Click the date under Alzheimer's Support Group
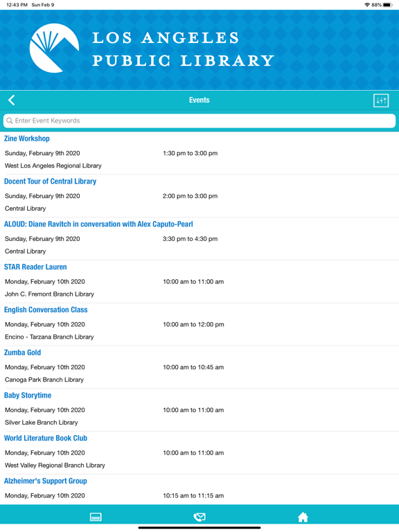 click(x=45, y=495)
